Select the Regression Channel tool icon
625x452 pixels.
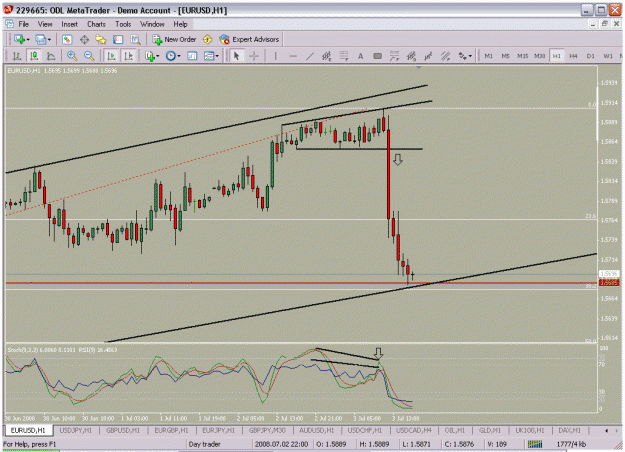click(446, 56)
